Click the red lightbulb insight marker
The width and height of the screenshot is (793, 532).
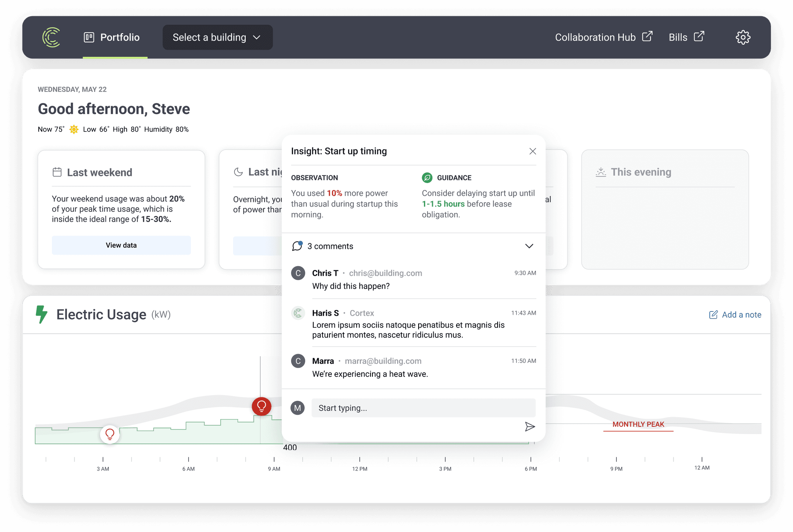tap(261, 406)
